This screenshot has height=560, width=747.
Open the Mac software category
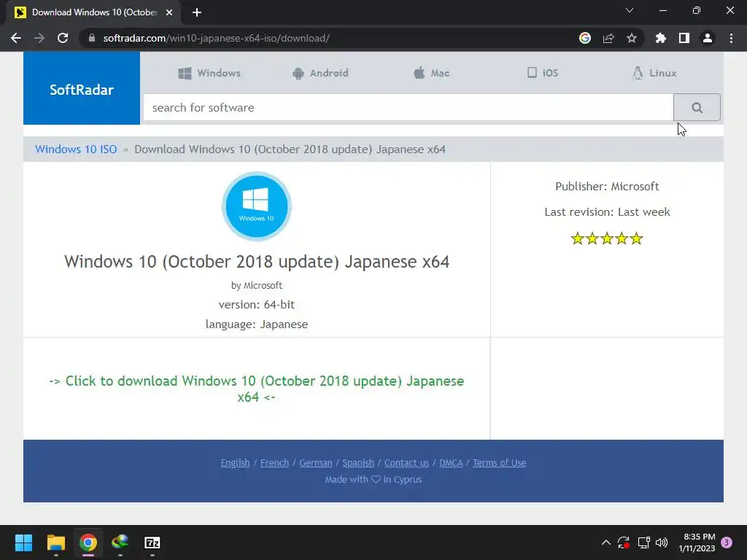point(431,73)
